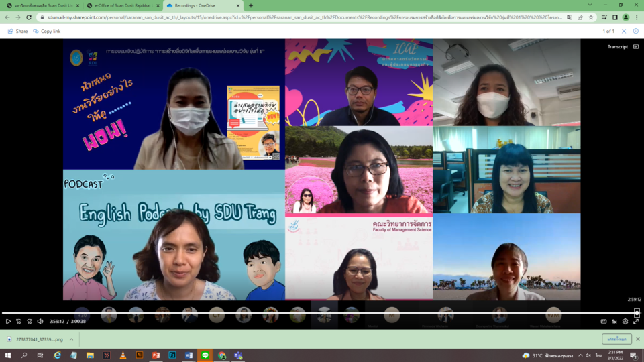This screenshot has width=644, height=362.
Task: Click the translate page icon
Action: (570, 17)
